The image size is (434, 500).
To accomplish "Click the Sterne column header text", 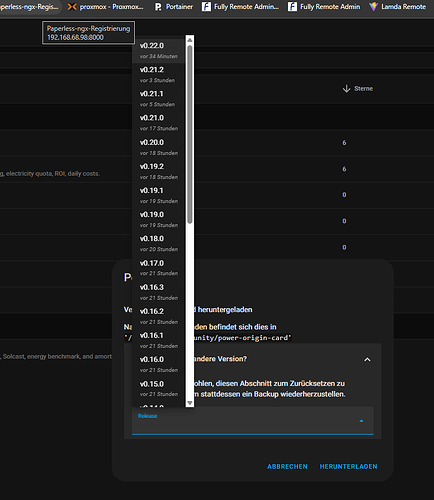I will [x=363, y=88].
